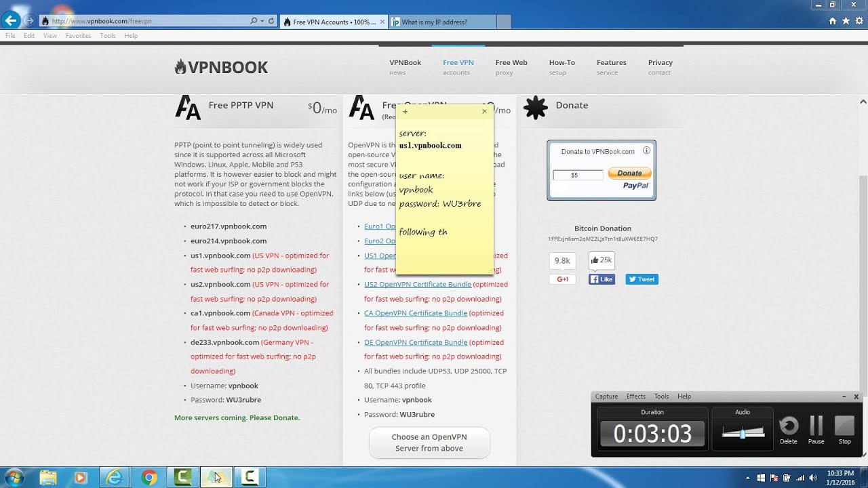This screenshot has height=488, width=868.
Task: Open the browser Home icon
Action: [833, 21]
